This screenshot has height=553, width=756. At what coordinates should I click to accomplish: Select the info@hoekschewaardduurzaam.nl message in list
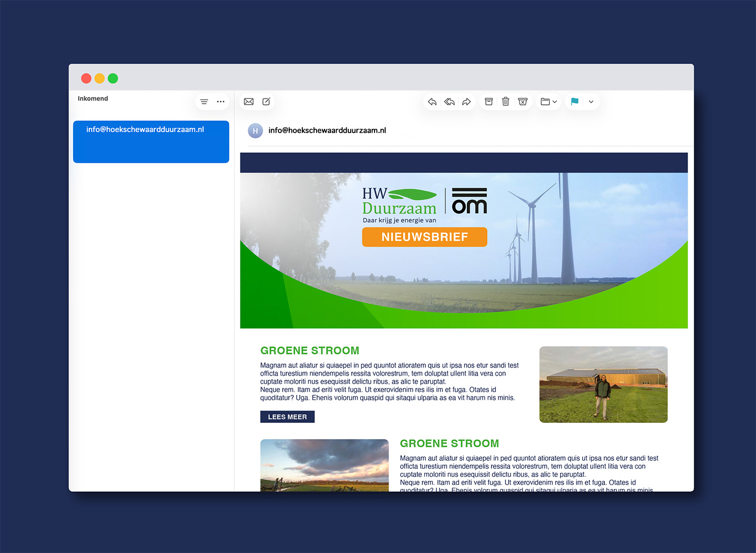tap(151, 142)
